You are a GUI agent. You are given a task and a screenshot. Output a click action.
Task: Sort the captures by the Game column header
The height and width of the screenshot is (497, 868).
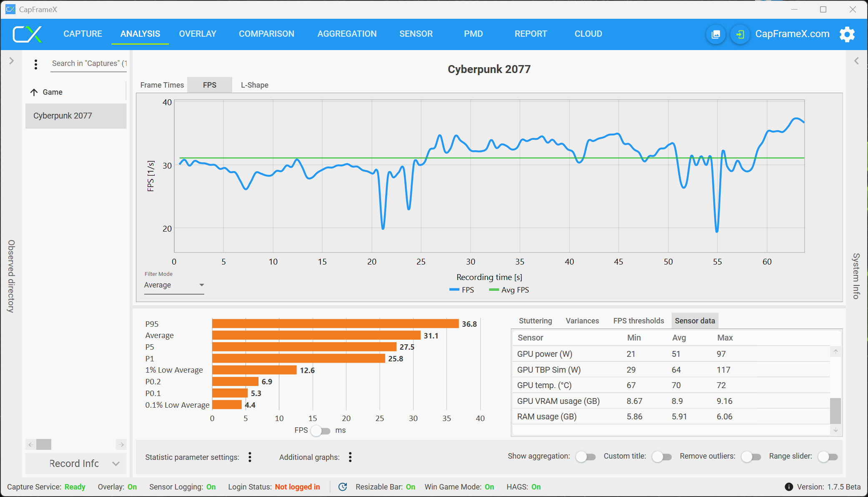coord(53,92)
